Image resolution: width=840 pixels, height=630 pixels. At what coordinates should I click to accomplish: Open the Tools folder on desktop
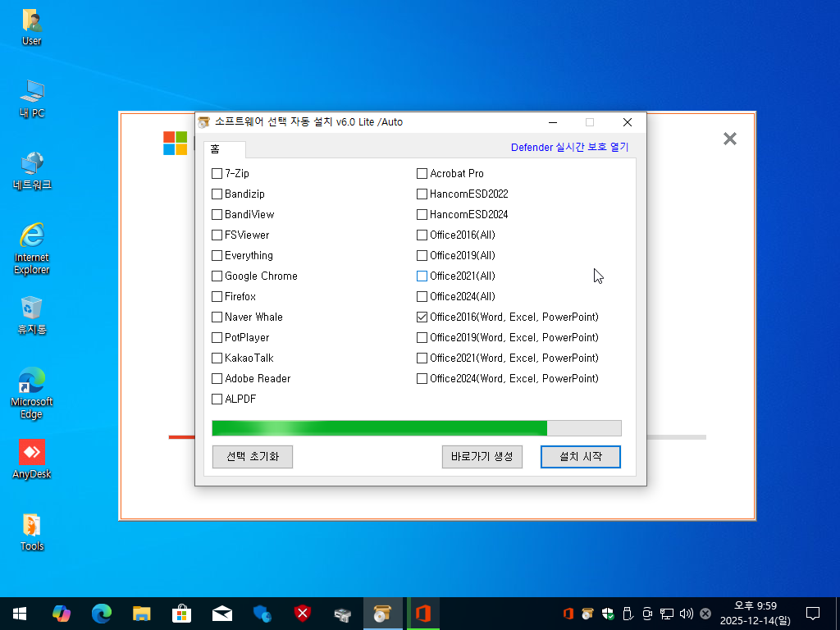[x=32, y=532]
